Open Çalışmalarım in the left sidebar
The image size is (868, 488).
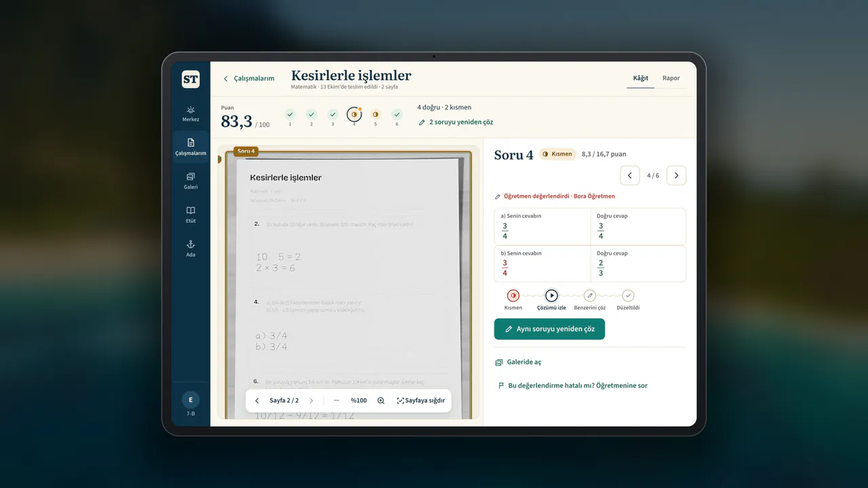point(191,147)
